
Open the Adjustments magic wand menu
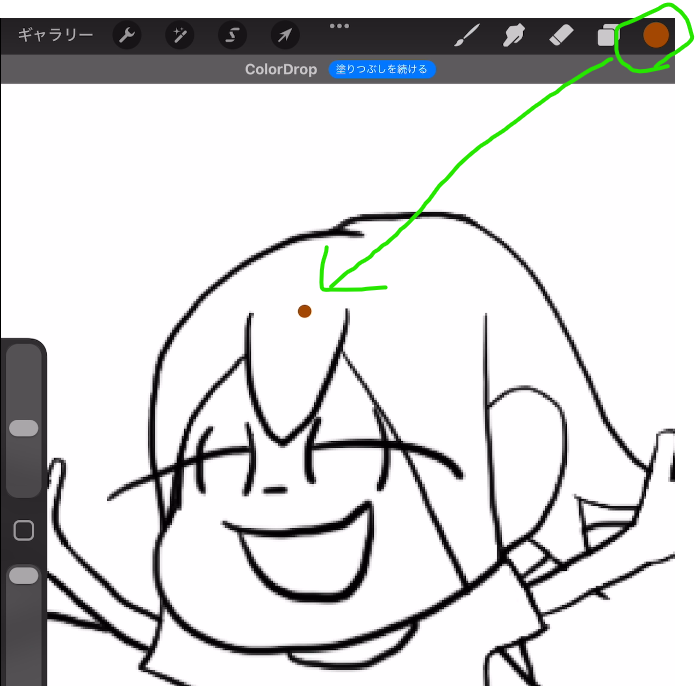pyautogui.click(x=180, y=36)
